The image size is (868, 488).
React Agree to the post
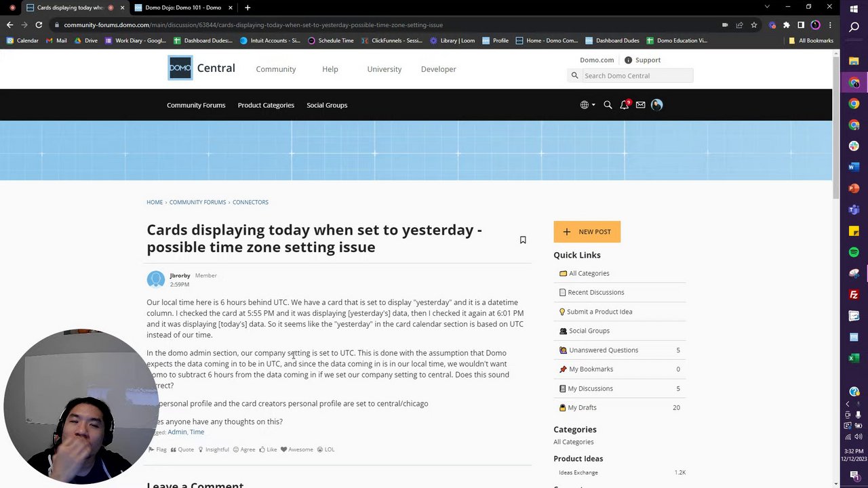point(244,449)
